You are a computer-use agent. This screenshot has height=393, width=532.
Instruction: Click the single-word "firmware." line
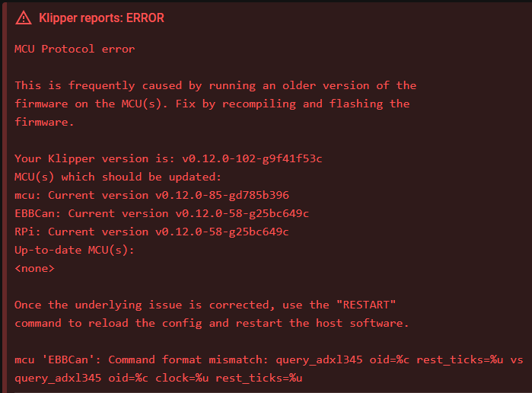point(44,122)
